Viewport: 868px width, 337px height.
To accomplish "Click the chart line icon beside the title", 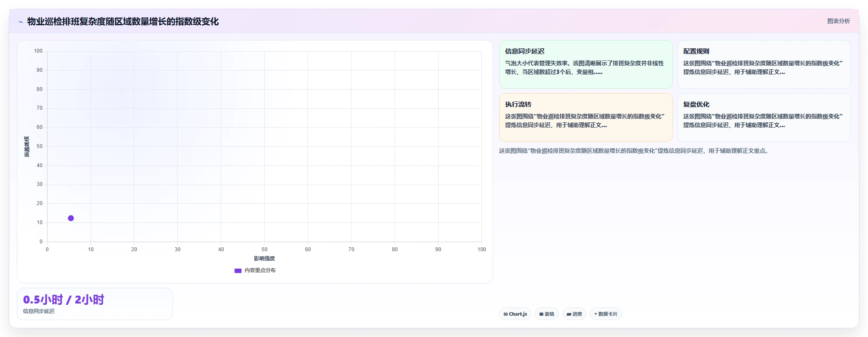I will coord(20,22).
